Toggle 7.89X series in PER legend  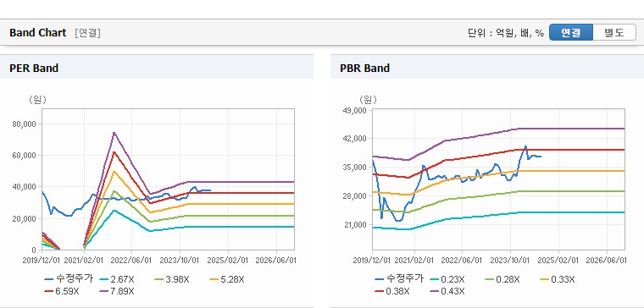click(x=117, y=291)
